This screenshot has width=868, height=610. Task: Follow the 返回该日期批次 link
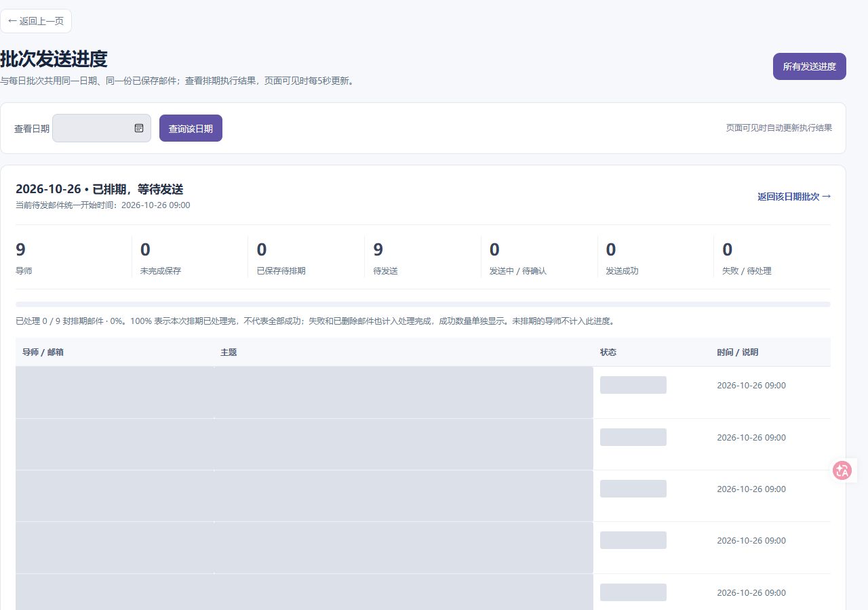pos(794,197)
